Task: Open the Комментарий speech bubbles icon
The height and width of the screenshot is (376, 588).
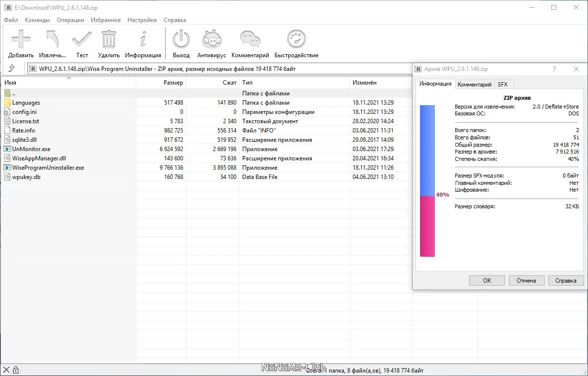Action: pos(250,39)
